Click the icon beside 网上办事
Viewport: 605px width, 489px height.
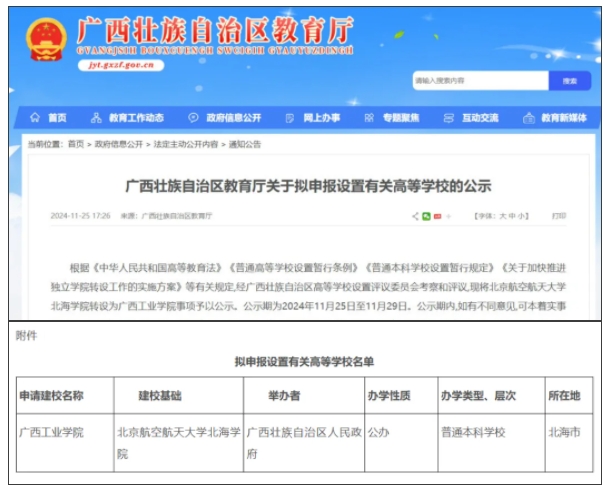click(290, 118)
